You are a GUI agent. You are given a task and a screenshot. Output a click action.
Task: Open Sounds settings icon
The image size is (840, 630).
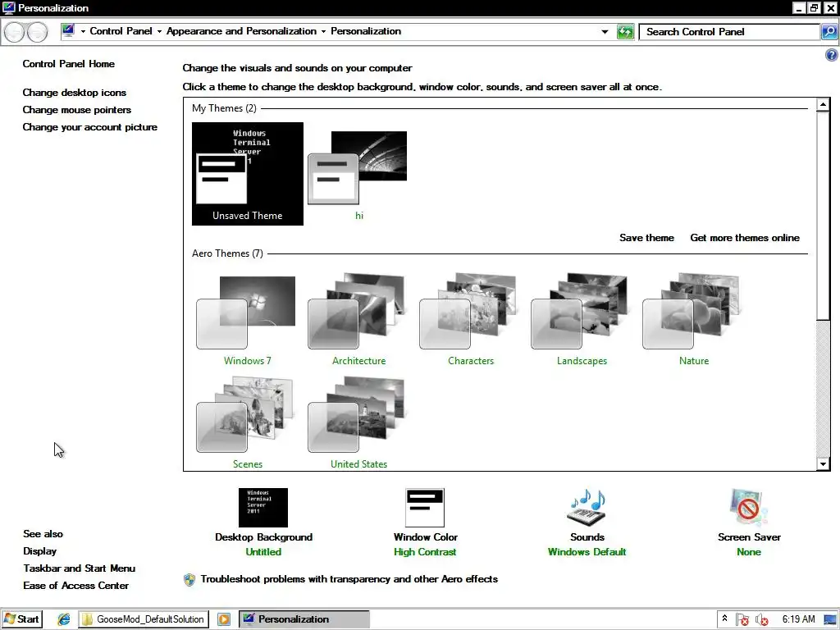(587, 507)
